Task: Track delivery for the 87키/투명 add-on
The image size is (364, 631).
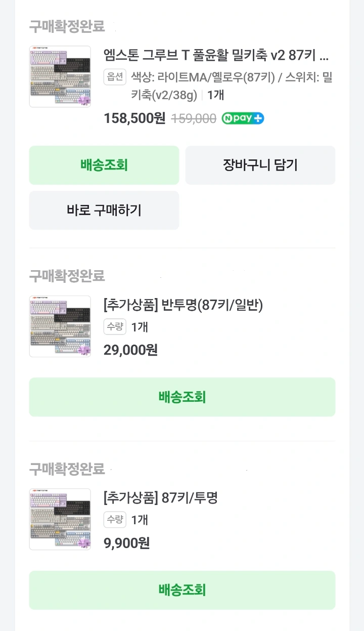Action: point(182,590)
